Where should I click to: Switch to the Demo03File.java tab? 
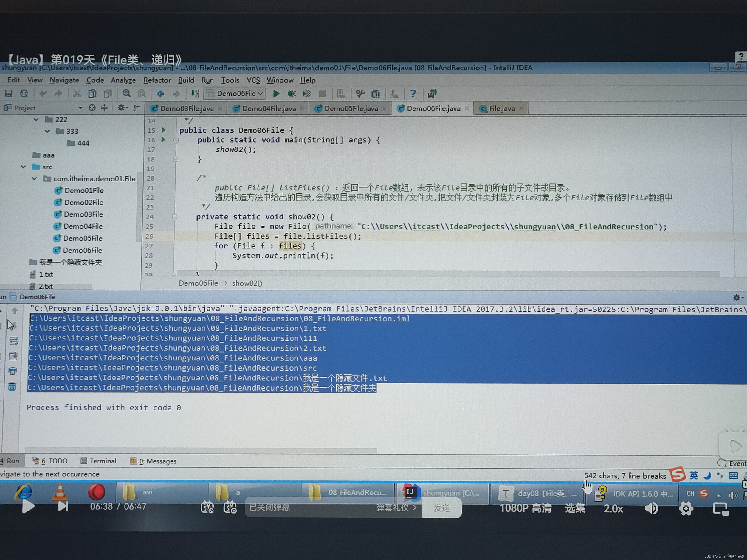[x=186, y=108]
